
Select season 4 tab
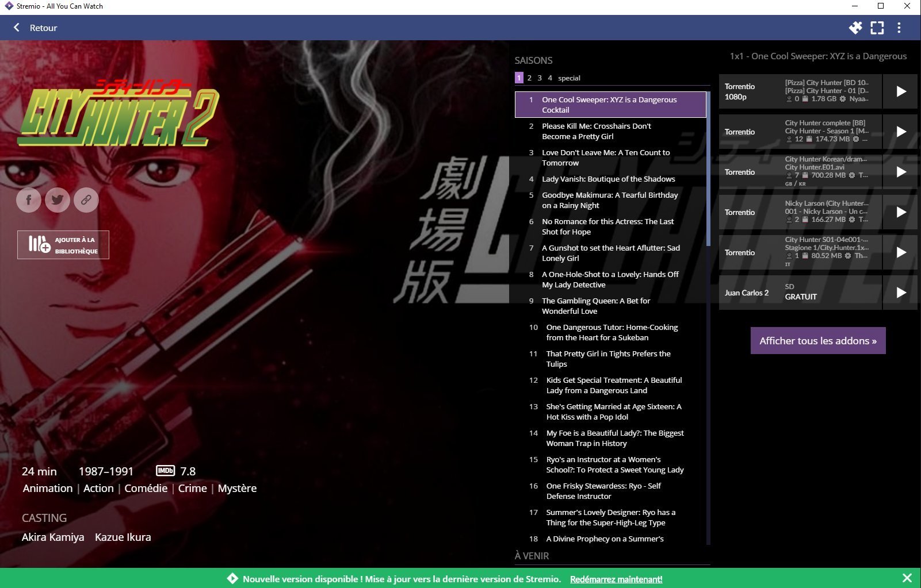[x=550, y=78]
